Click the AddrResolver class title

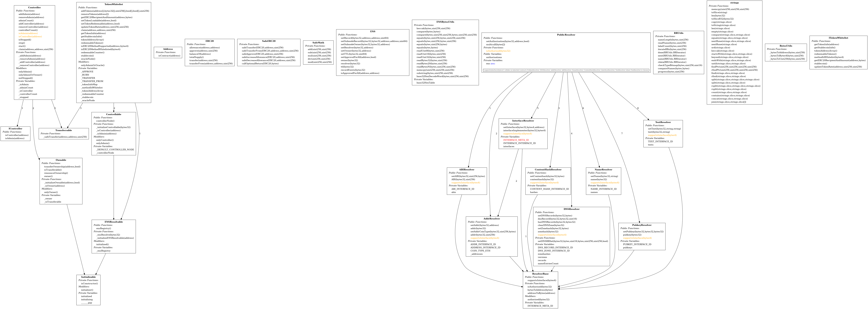coord(492,219)
